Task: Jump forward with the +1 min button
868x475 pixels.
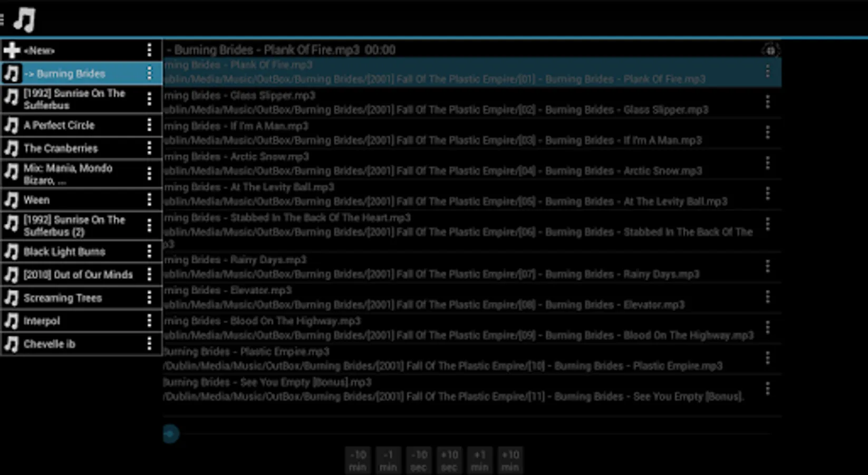Action: (x=480, y=461)
